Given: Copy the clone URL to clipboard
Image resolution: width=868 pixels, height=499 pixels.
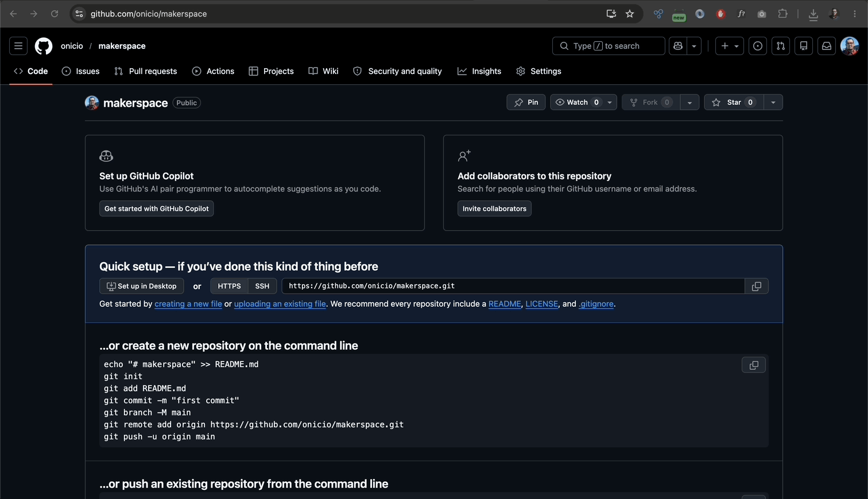Looking at the screenshot, I should (757, 286).
